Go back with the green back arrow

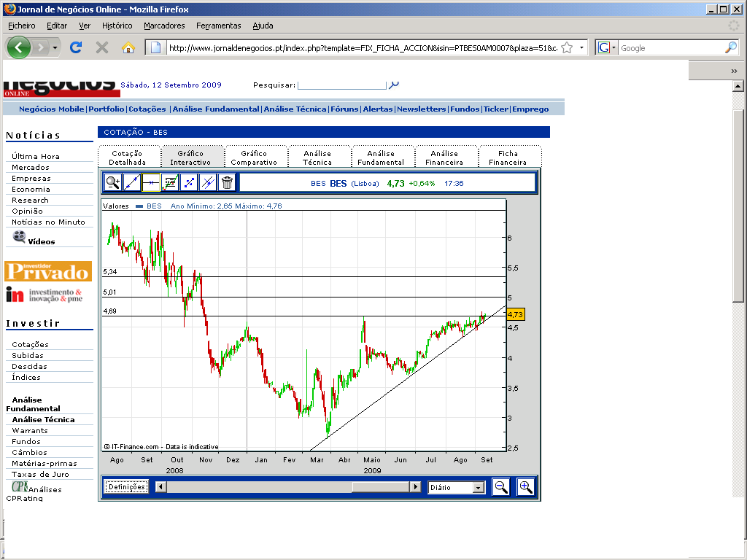[18, 47]
